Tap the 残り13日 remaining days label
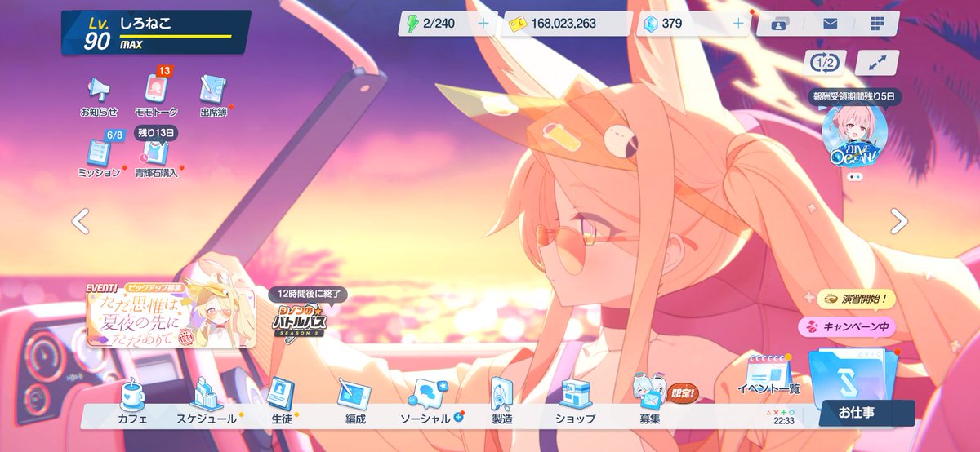This screenshot has width=980, height=452. point(156,132)
